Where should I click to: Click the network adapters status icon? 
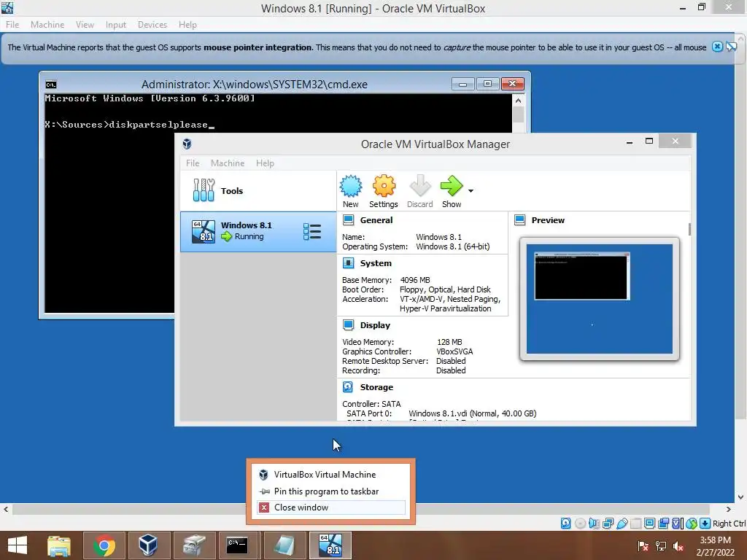[x=608, y=524]
